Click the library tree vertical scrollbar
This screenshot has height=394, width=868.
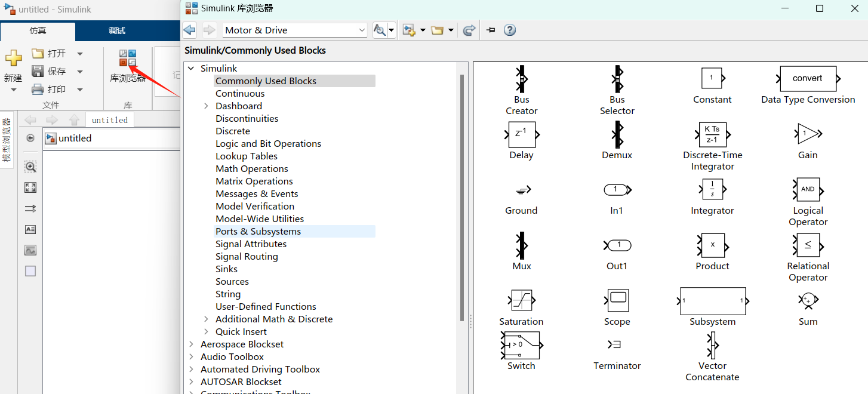tap(462, 197)
